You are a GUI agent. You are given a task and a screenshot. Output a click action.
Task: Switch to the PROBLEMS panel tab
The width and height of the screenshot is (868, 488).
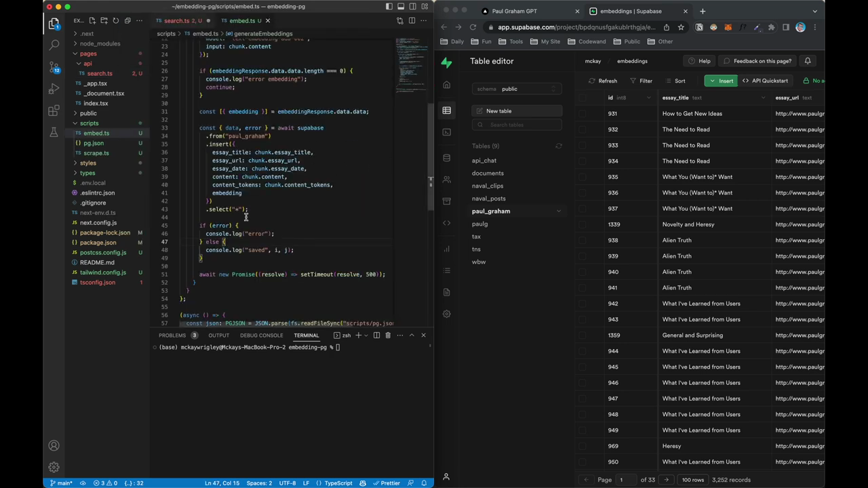[172, 335]
